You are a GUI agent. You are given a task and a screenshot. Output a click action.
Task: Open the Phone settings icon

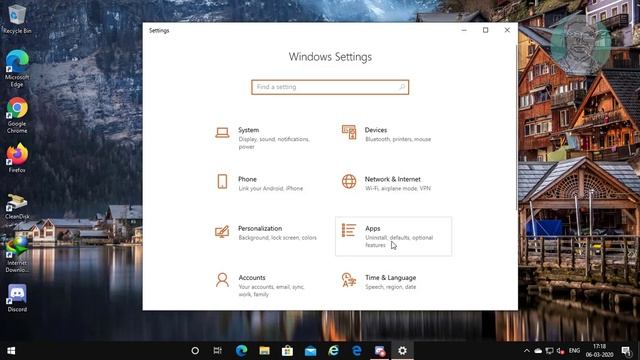coord(222,182)
